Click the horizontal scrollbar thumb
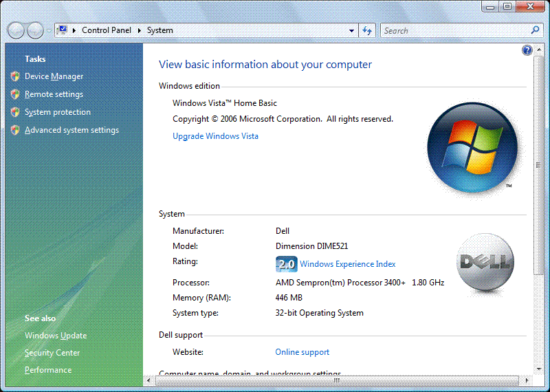 click(x=337, y=380)
